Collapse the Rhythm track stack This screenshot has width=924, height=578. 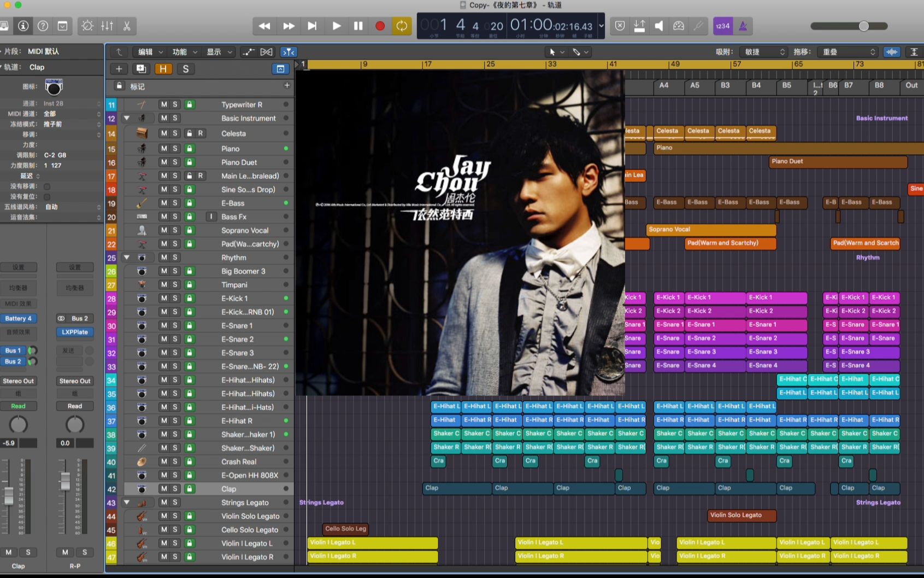click(127, 257)
